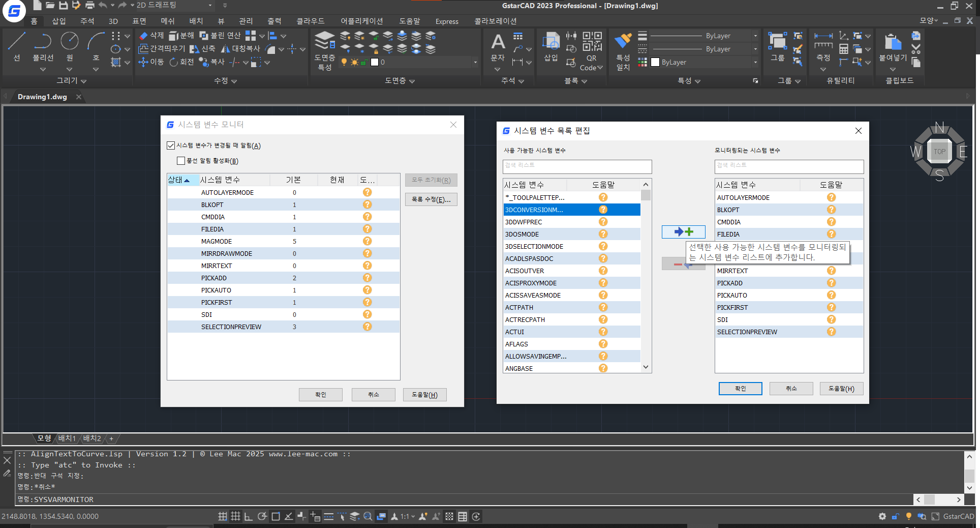
Task: Switch to the 배치1 layout tab
Action: [67, 438]
